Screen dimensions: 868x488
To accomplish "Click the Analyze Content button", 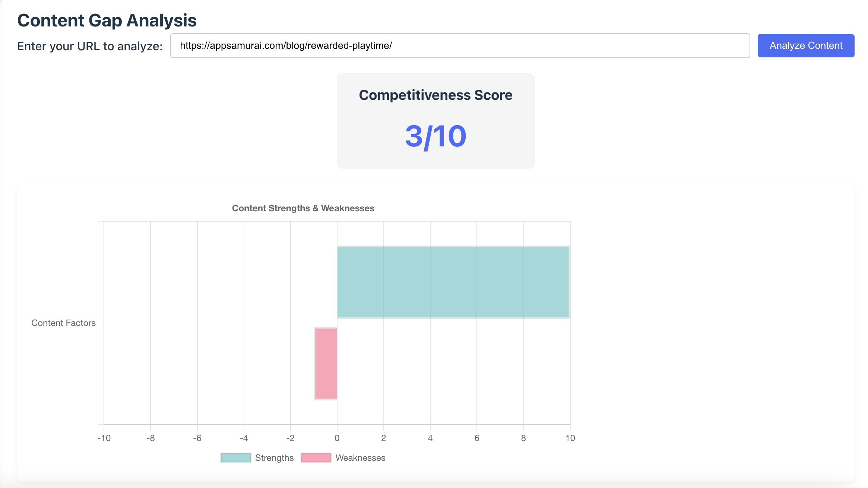I will pos(805,46).
